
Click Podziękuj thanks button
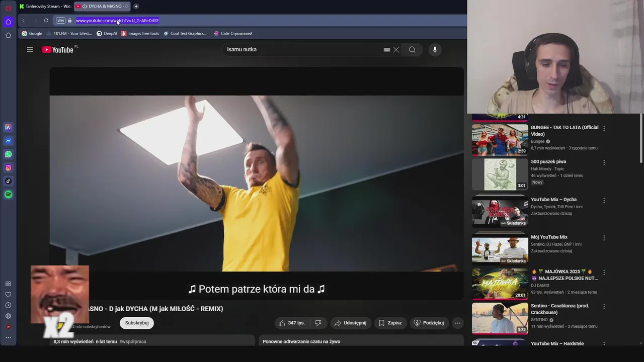coord(429,323)
